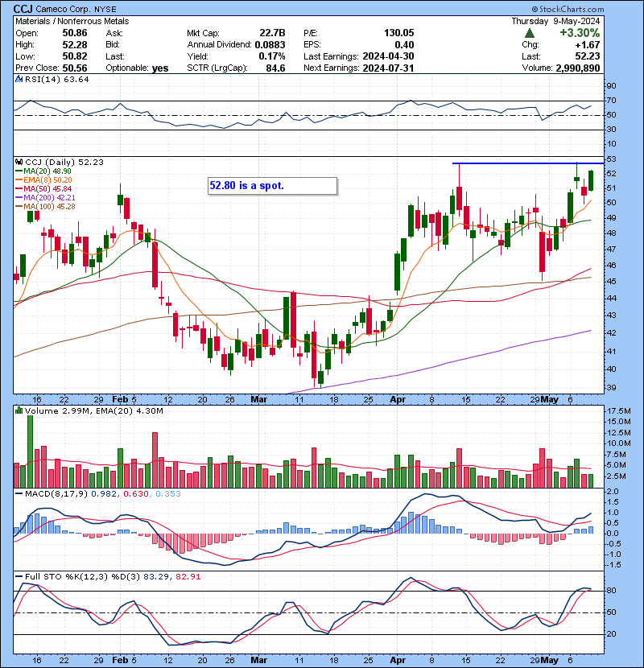
Task: Click the Mar label on price chart axis
Action: click(x=258, y=400)
